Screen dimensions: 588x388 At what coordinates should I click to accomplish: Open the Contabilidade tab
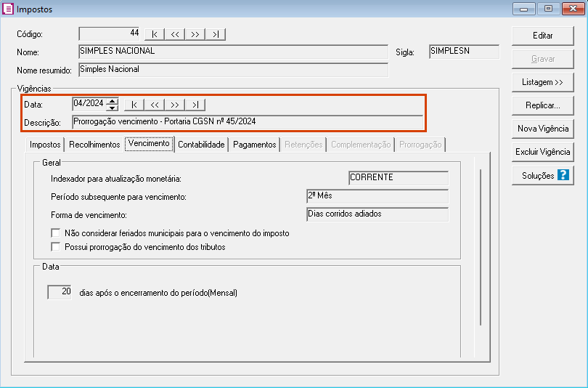(x=201, y=145)
